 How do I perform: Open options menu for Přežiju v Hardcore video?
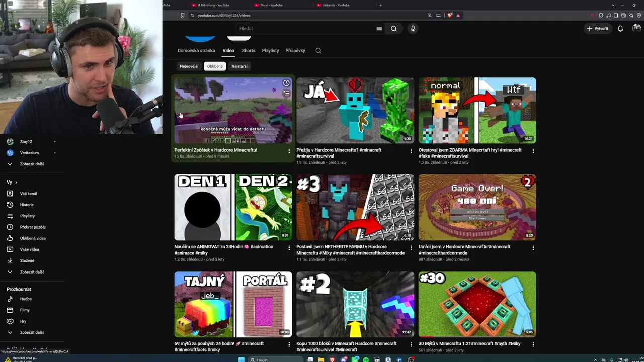coord(411,151)
